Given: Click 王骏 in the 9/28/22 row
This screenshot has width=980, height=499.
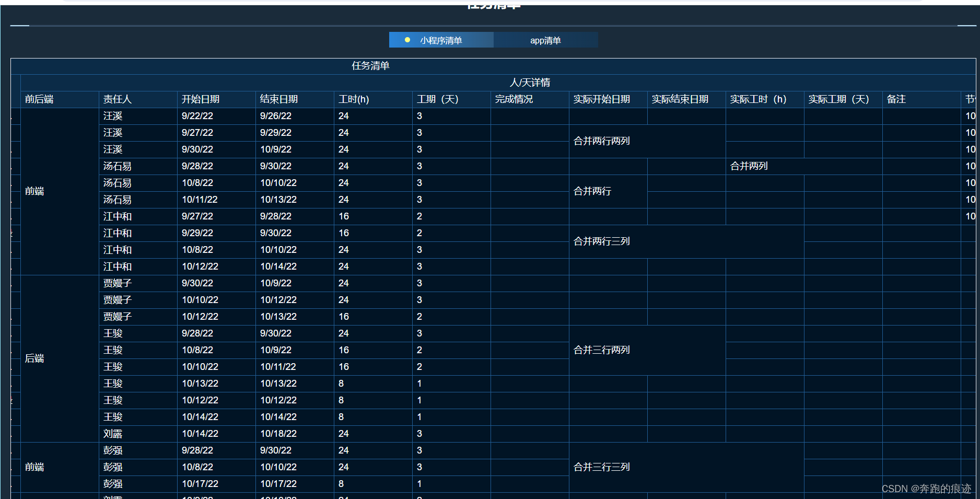Looking at the screenshot, I should tap(113, 333).
